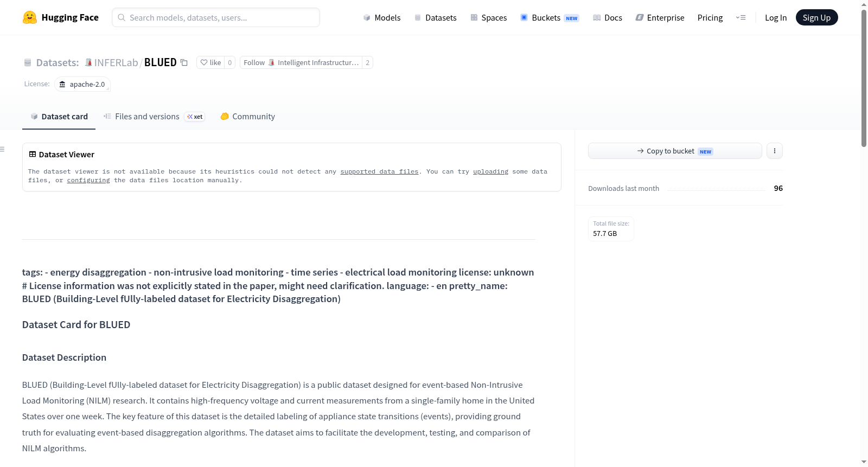Click the page vertical scrollbar thumb
The height and width of the screenshot is (467, 868).
tap(864, 78)
